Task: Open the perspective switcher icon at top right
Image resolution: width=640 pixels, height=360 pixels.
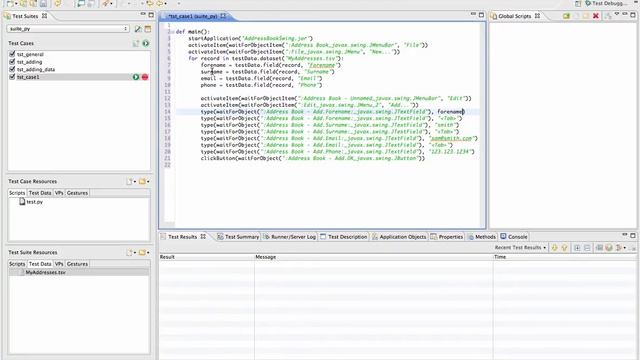Action: tap(578, 3)
